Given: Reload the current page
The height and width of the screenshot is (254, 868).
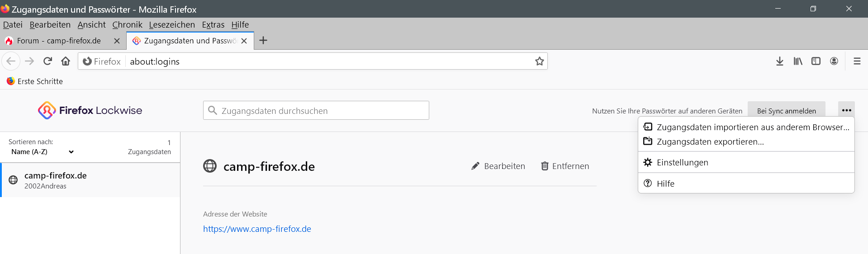Looking at the screenshot, I should [x=47, y=61].
